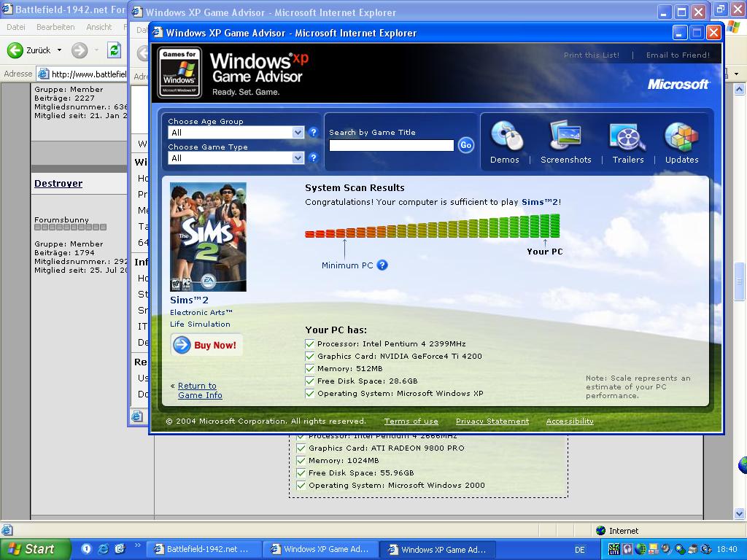Screen dimensions: 747x560
Task: Open the Demos section icon
Action: click(x=507, y=136)
